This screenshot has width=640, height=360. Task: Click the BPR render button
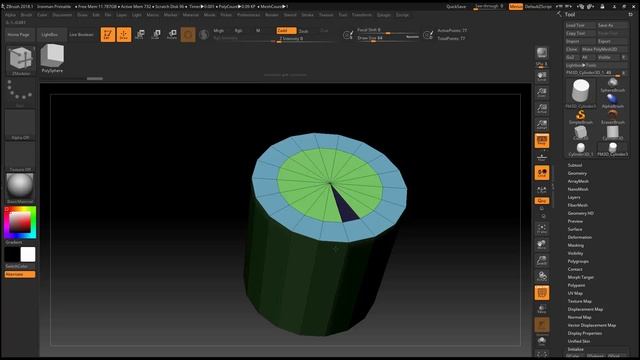coord(542,53)
